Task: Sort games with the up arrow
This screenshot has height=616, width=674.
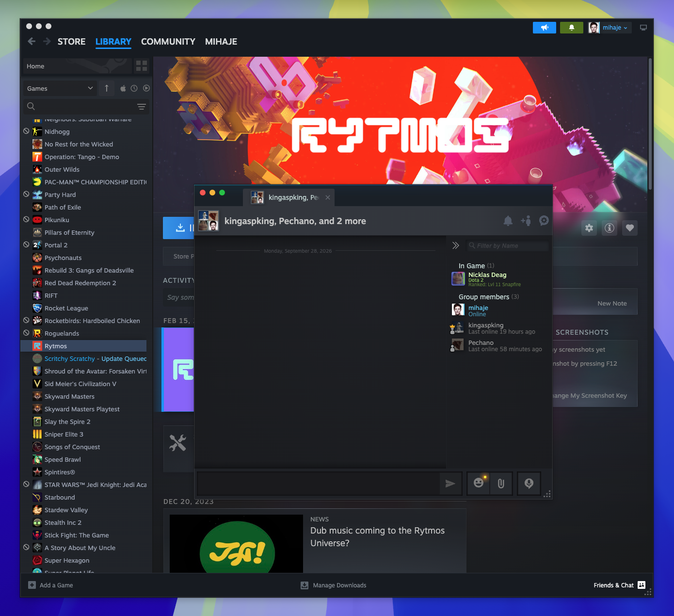Action: pyautogui.click(x=107, y=88)
